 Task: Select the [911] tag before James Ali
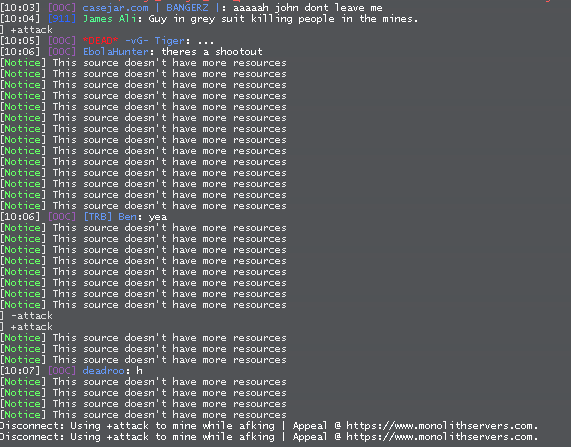62,19
